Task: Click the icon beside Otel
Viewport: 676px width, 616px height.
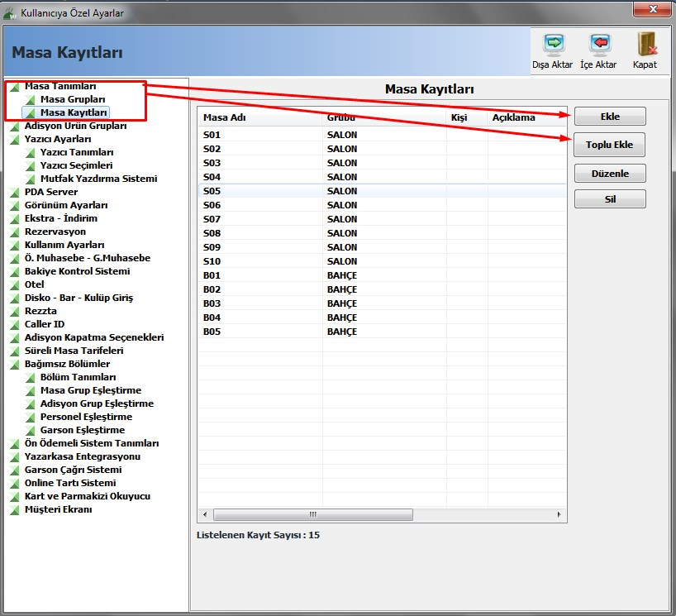Action: click(x=15, y=285)
